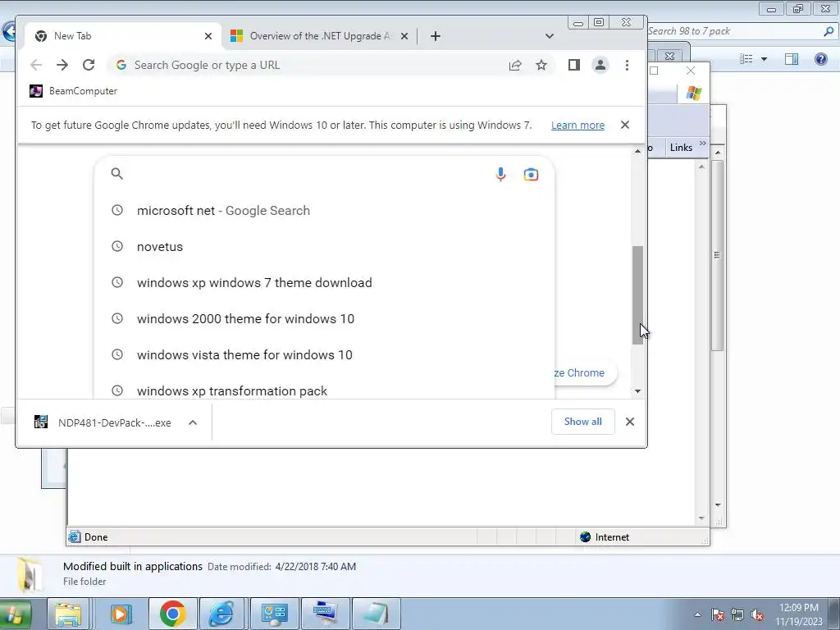Viewport: 840px width, 630px height.
Task: Open the tab search dropdown chevron
Action: pyautogui.click(x=549, y=36)
